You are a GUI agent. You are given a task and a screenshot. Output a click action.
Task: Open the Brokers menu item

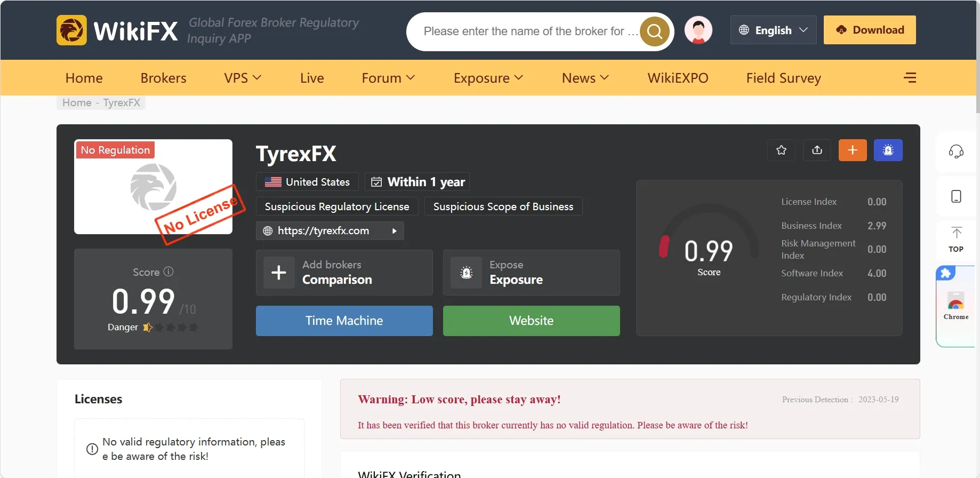tap(164, 78)
